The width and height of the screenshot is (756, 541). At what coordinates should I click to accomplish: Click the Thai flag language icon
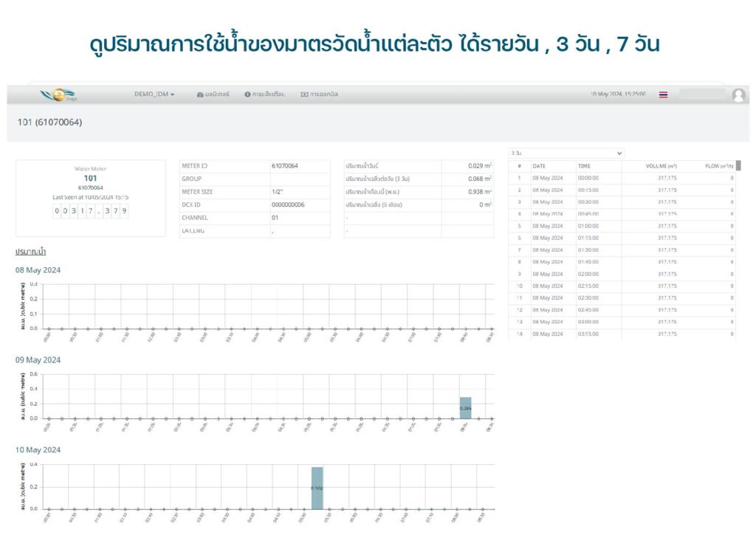663,95
